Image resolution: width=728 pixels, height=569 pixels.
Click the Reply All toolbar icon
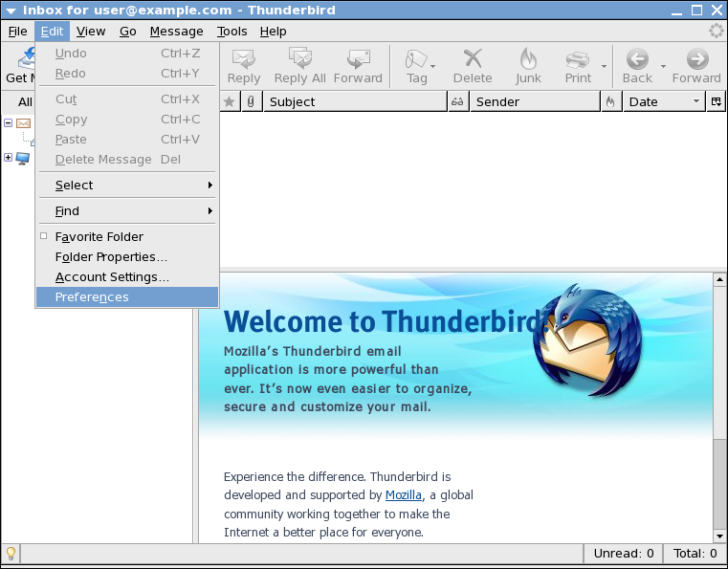(x=300, y=58)
